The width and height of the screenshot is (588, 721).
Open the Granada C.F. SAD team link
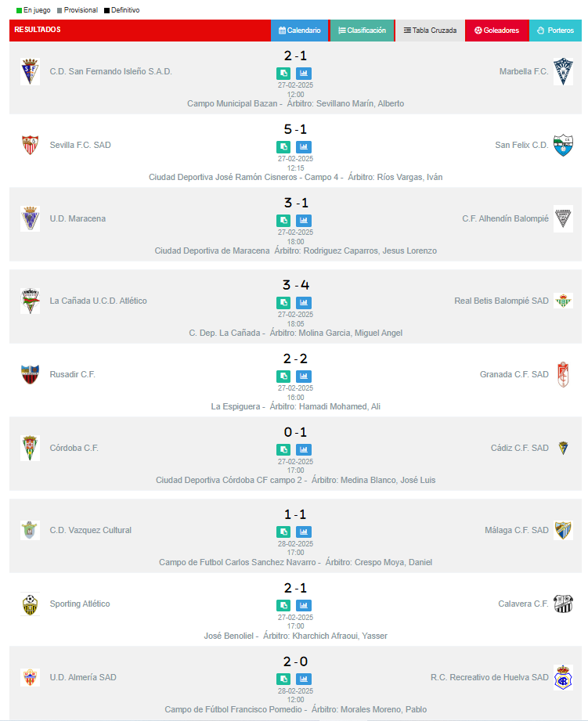tap(514, 374)
